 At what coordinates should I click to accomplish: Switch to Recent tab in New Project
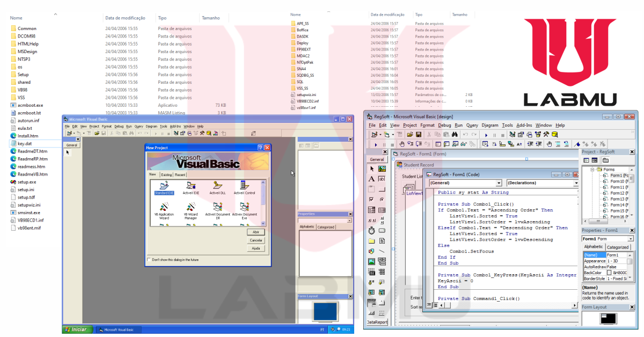click(x=180, y=174)
